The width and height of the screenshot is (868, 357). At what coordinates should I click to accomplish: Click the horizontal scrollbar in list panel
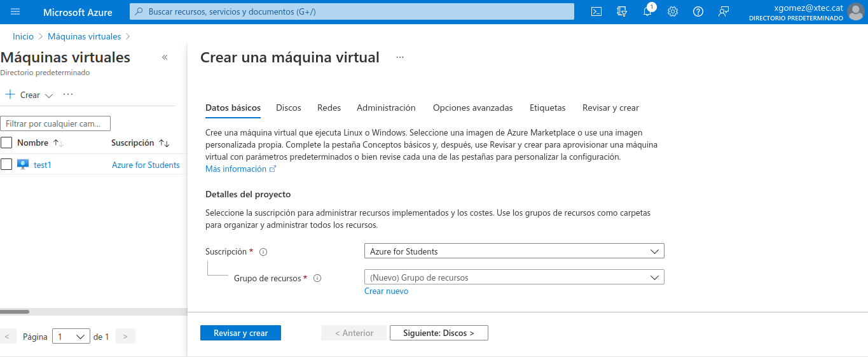[15, 312]
